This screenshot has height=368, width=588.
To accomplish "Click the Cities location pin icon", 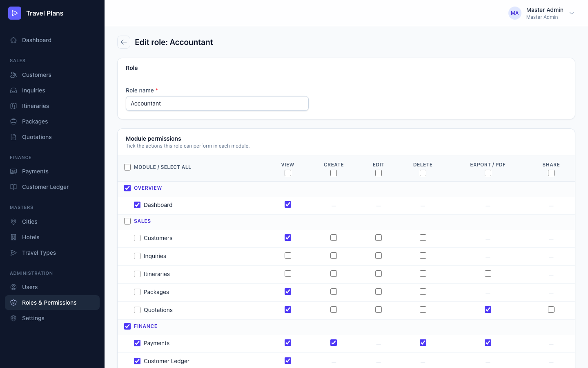I will coord(13,222).
